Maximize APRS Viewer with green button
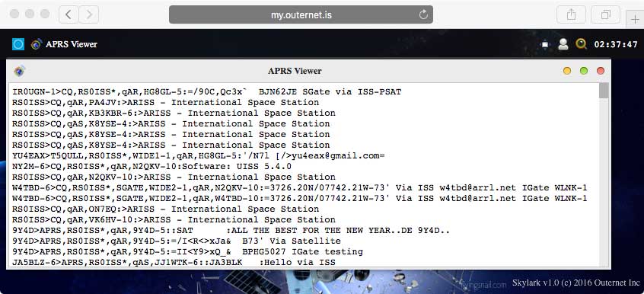 [584, 71]
